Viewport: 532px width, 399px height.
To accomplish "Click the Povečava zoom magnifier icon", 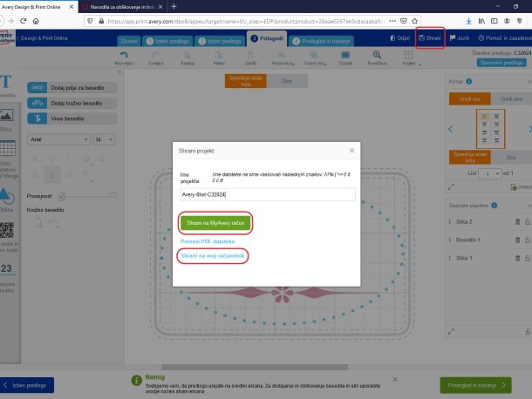I will [x=377, y=57].
